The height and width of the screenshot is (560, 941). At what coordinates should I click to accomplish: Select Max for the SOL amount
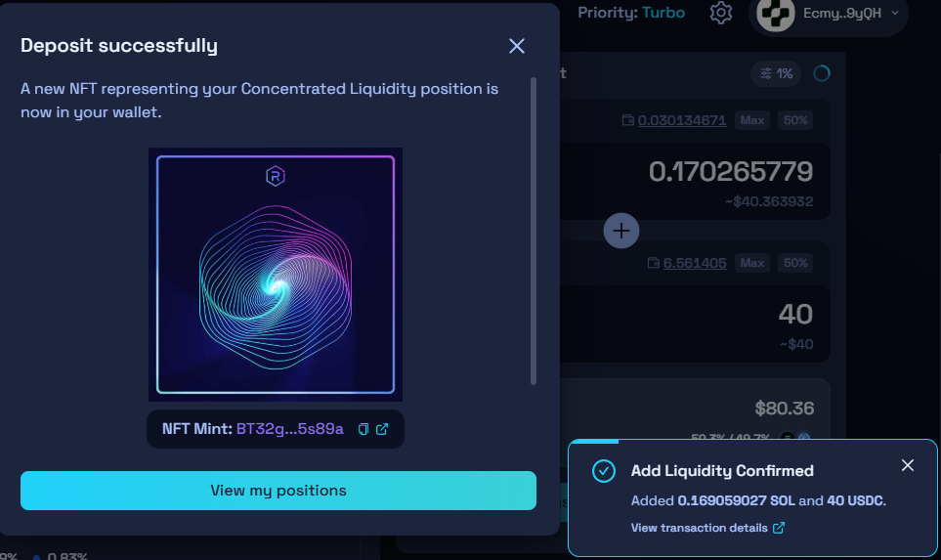pos(752,120)
